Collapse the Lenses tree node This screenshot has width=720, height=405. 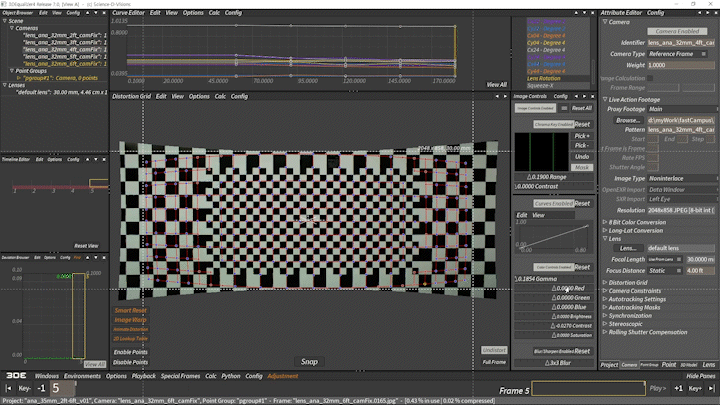(x=5, y=85)
